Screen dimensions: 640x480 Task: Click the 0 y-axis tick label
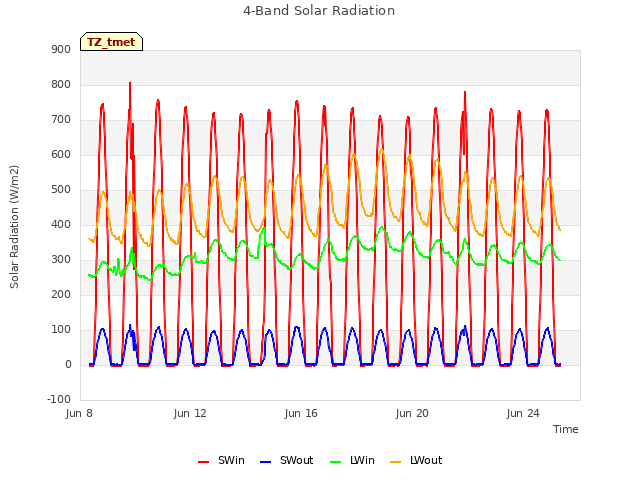click(69, 364)
